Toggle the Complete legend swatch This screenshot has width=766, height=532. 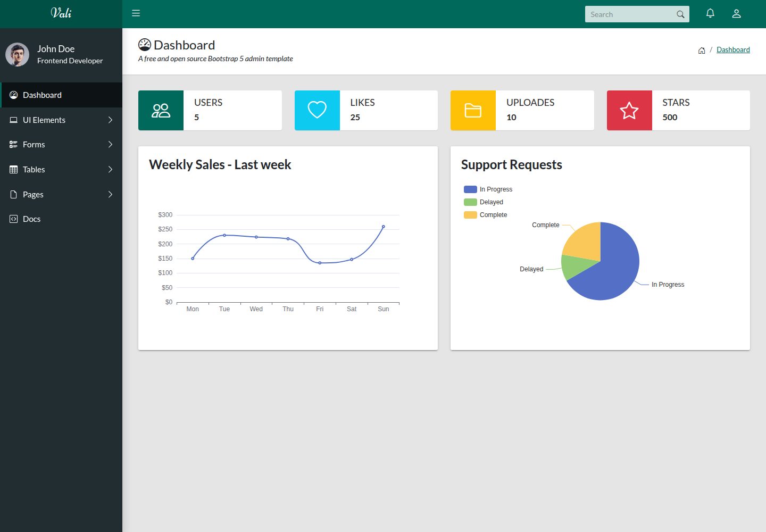[470, 215]
